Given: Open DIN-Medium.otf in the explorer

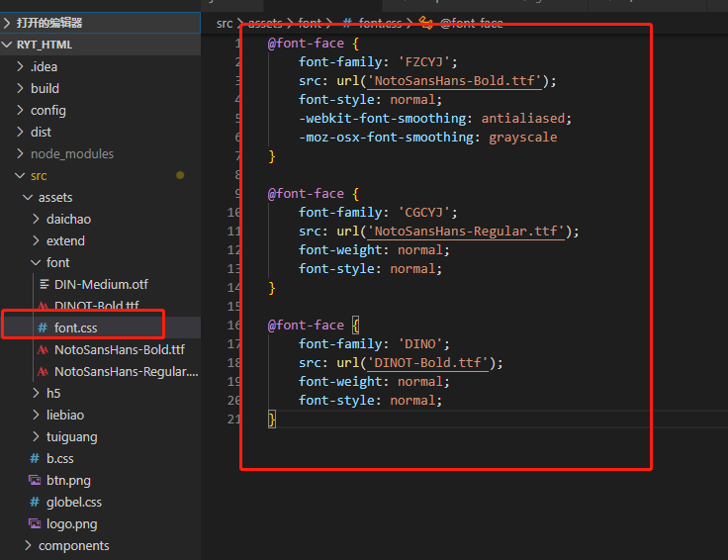Looking at the screenshot, I should (x=101, y=284).
